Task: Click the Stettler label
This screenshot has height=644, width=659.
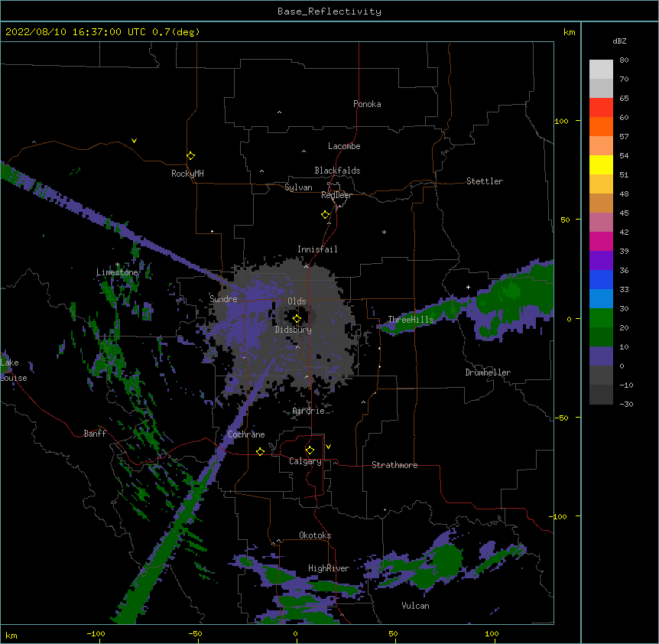Action: 485,181
